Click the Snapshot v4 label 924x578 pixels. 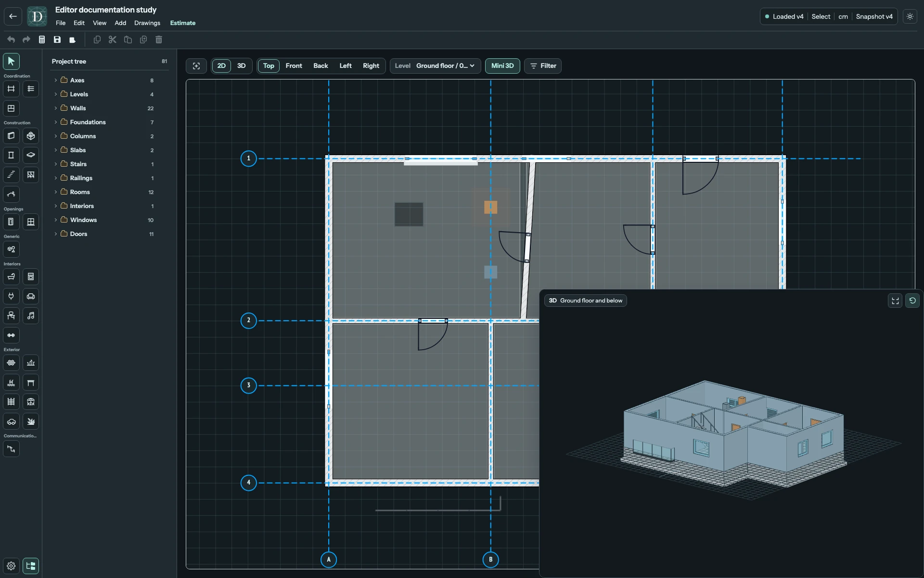(874, 16)
